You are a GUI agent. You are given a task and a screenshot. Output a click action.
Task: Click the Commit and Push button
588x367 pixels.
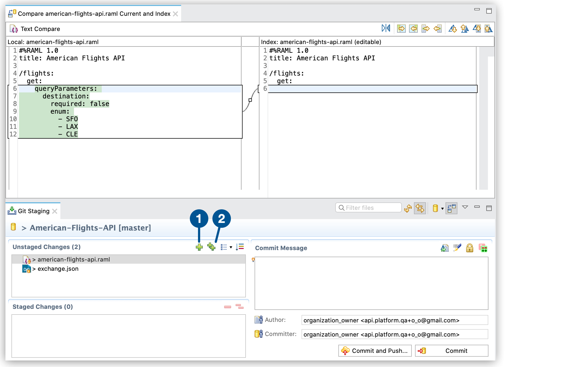coord(372,351)
